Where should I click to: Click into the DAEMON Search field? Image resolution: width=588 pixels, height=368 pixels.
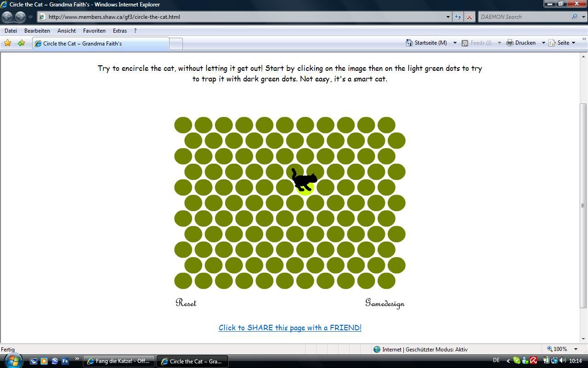point(524,17)
